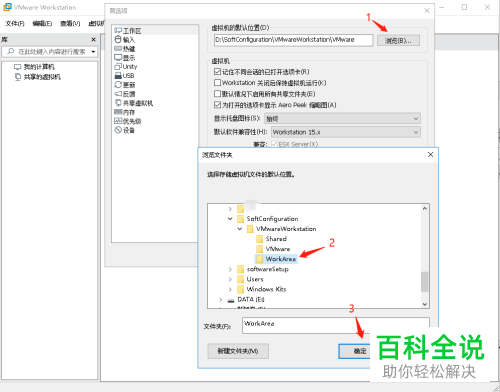Select the VMwareWorkstation folder icon

(250, 229)
